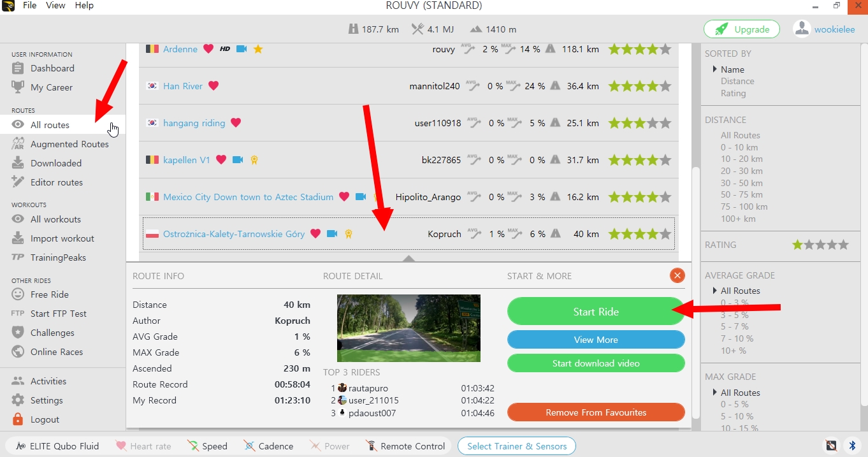The width and height of the screenshot is (868, 457).
Task: Click Start download video button
Action: 596,363
